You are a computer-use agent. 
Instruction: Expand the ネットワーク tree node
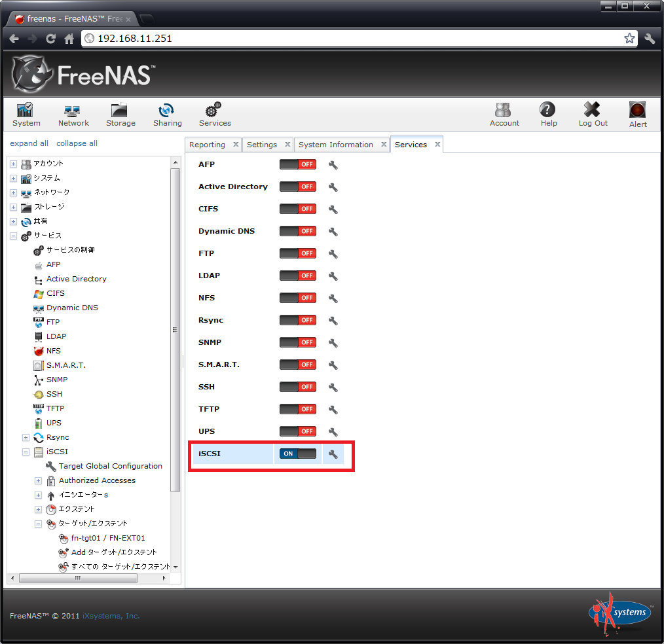pos(14,192)
